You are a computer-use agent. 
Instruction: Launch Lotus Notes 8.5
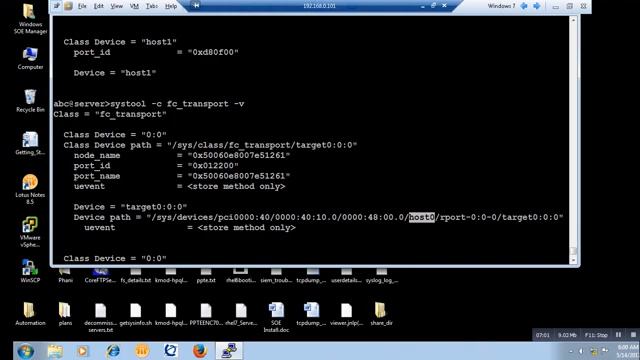(x=30, y=189)
